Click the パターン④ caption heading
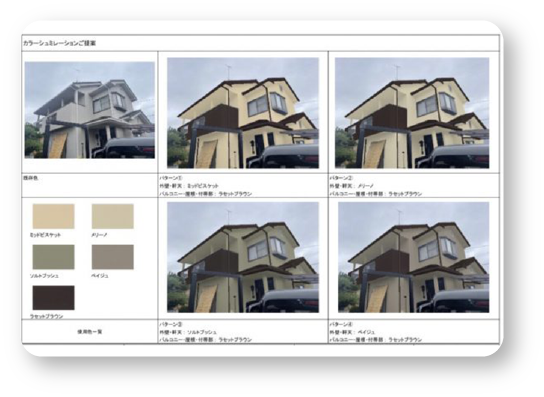This screenshot has height=397, width=544. click(341, 324)
